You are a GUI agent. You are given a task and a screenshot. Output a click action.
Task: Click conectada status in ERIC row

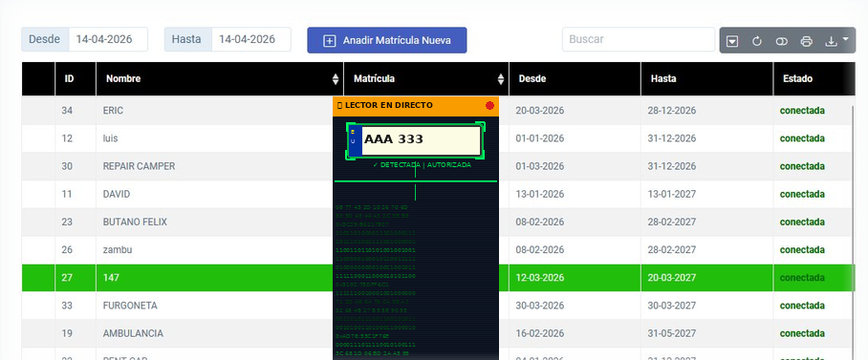tap(802, 111)
